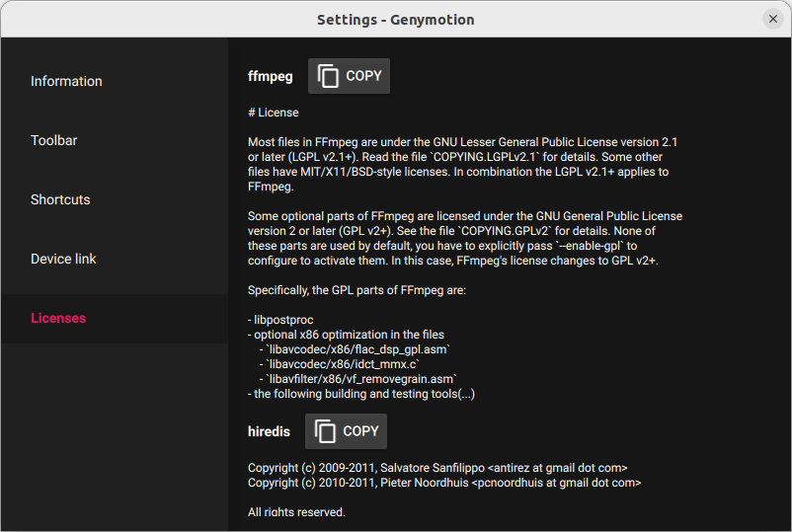Image resolution: width=792 pixels, height=532 pixels.
Task: Switch to the Toolbar settings section
Action: [x=53, y=140]
